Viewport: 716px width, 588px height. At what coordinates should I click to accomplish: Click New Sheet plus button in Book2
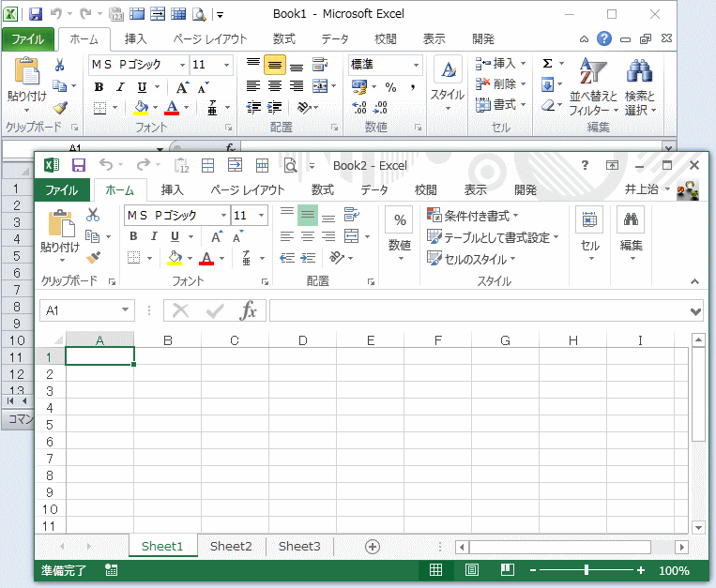[x=373, y=547]
